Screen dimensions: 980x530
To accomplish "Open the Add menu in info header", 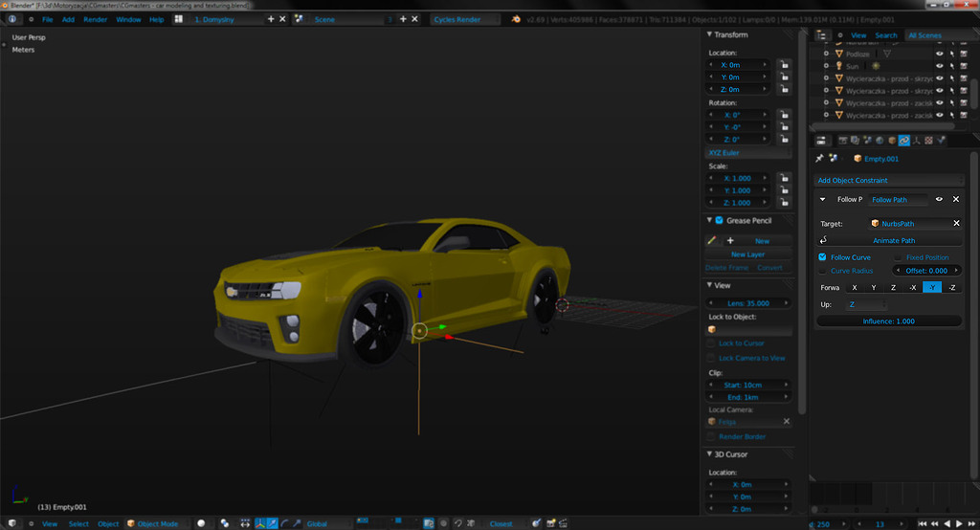I will (x=68, y=19).
